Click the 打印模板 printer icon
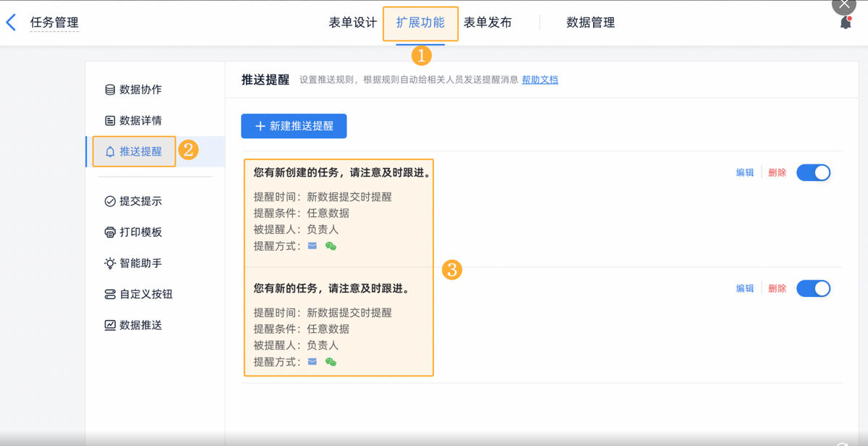868x446 pixels. click(110, 232)
